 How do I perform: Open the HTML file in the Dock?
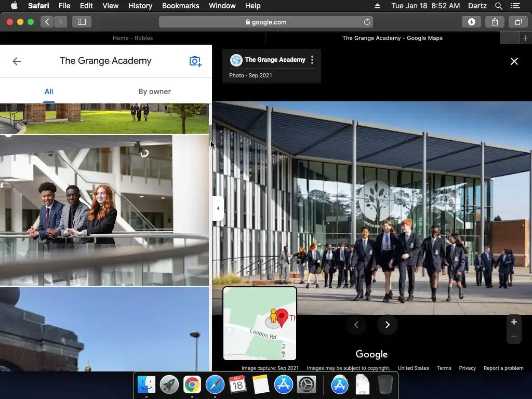click(x=362, y=384)
